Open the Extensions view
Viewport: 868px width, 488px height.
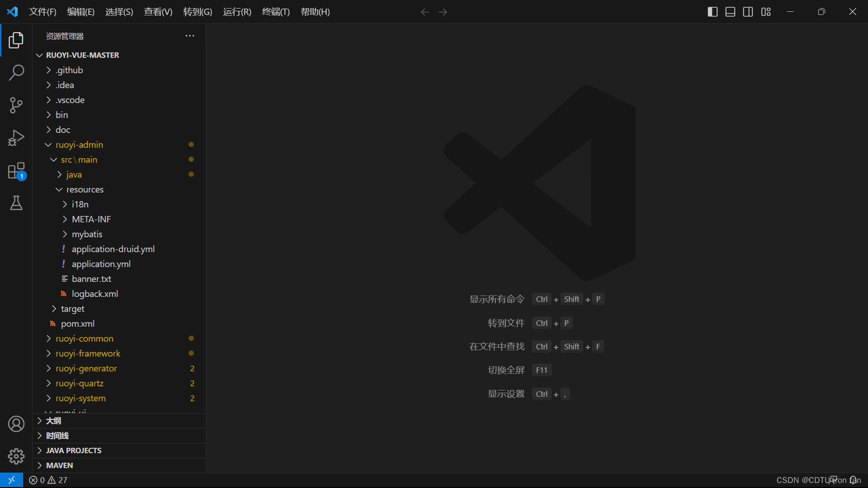click(16, 171)
